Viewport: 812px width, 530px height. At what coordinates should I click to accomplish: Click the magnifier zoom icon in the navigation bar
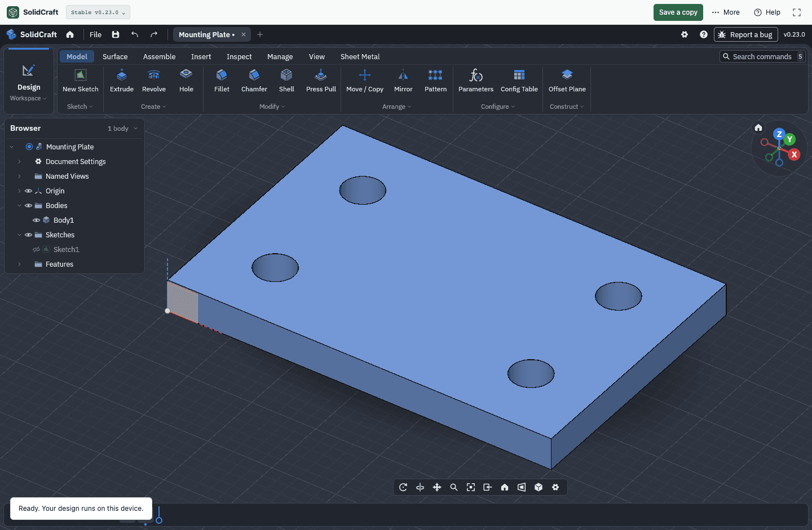pos(454,487)
